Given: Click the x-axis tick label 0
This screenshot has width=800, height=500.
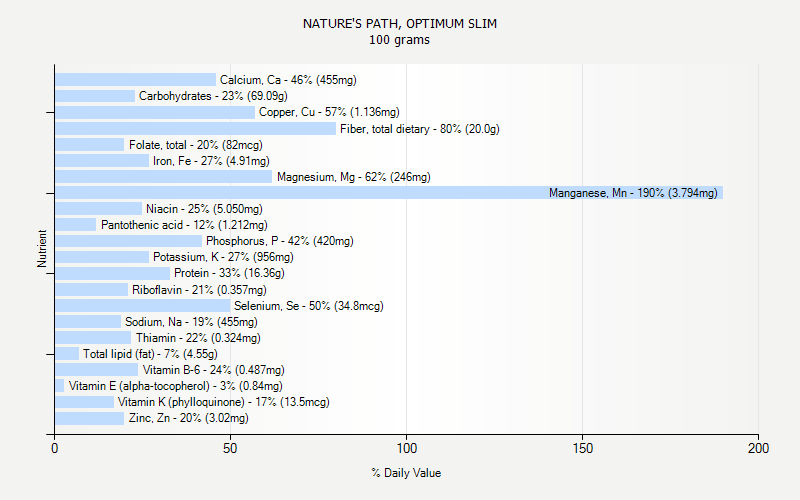Looking at the screenshot, I should (55, 448).
